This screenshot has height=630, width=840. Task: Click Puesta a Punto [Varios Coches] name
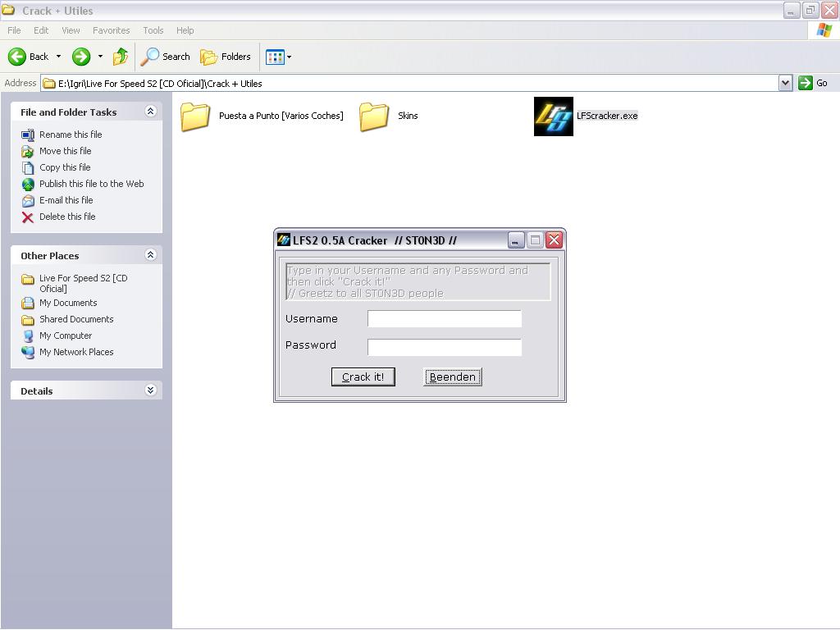point(281,116)
